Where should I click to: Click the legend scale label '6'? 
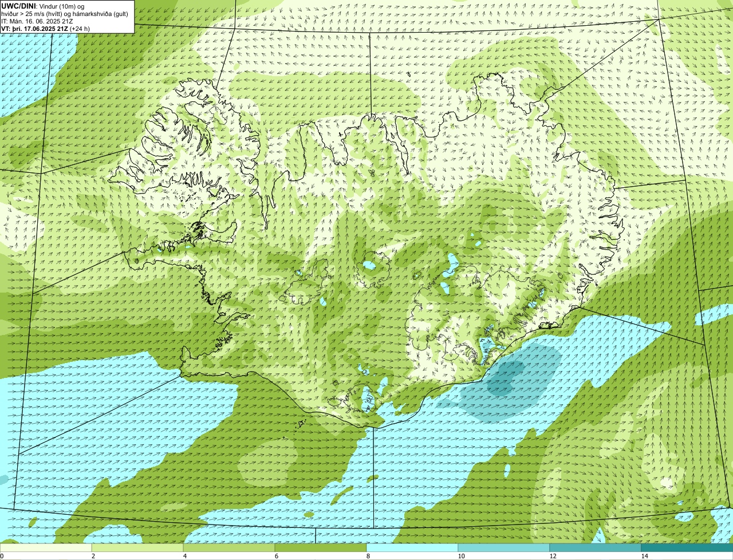(276, 556)
